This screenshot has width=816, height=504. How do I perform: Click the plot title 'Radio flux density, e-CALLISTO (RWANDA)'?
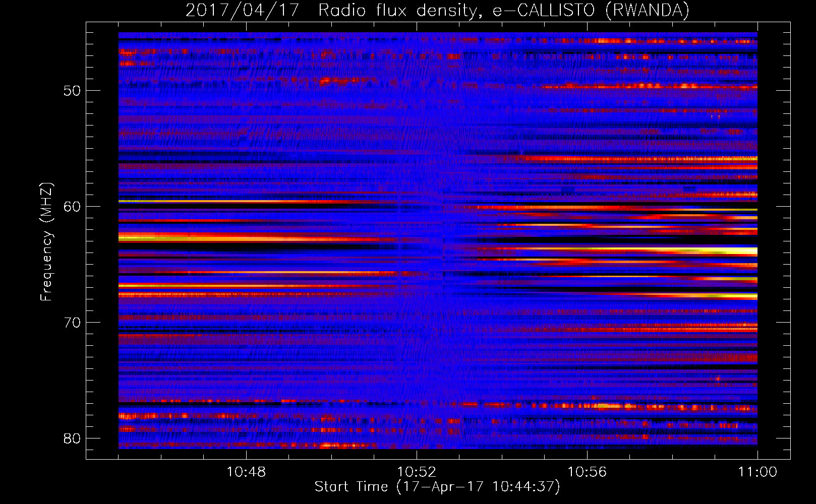point(504,10)
